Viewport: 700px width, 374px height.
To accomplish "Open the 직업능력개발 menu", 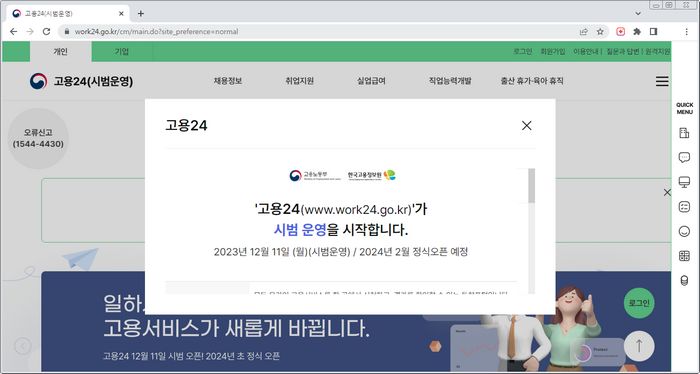I will click(x=450, y=81).
